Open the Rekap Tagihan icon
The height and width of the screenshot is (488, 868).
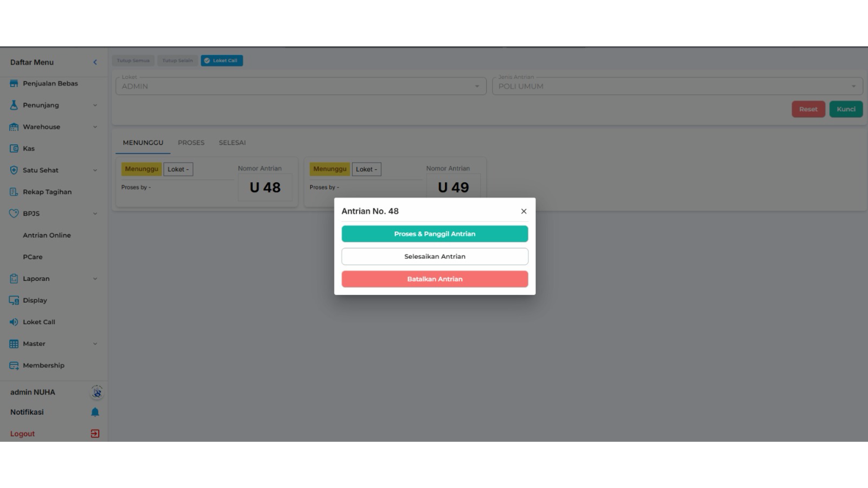pyautogui.click(x=14, y=192)
